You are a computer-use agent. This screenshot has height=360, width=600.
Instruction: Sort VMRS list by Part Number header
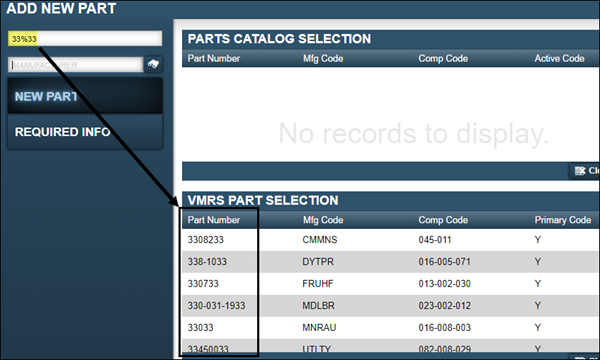tap(214, 220)
